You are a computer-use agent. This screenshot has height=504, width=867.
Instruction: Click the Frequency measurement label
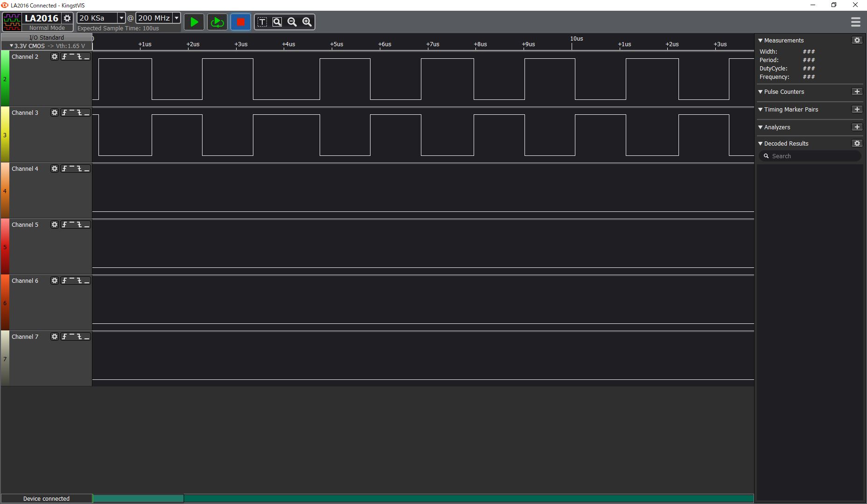pos(775,77)
